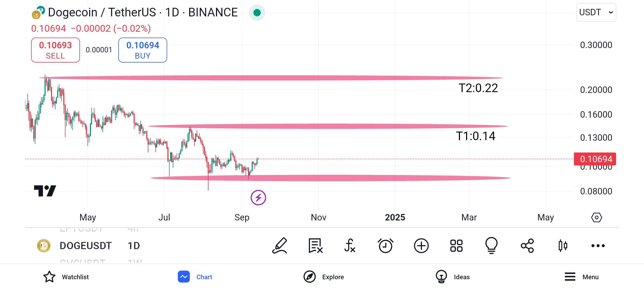Image resolution: width=644 pixels, height=290 pixels.
Task: Open the drawing tools pencil icon
Action: (x=280, y=246)
